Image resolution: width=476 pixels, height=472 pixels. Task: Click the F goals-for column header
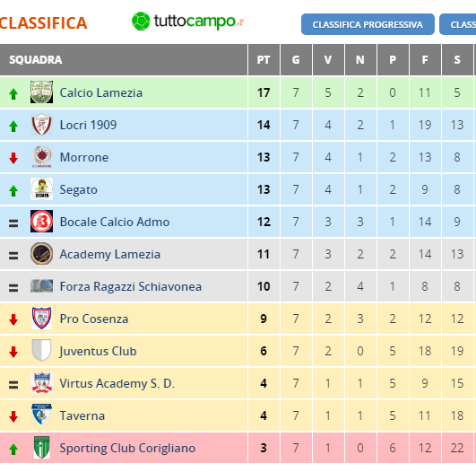click(425, 59)
